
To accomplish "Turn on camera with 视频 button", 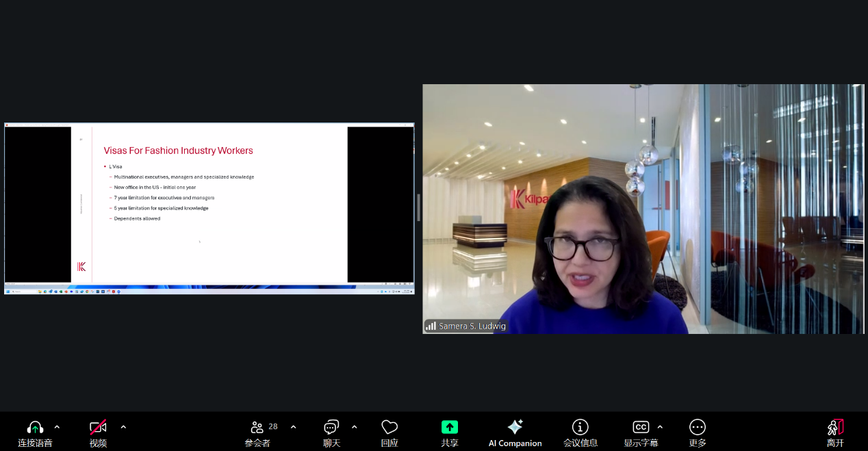I will coord(98,428).
